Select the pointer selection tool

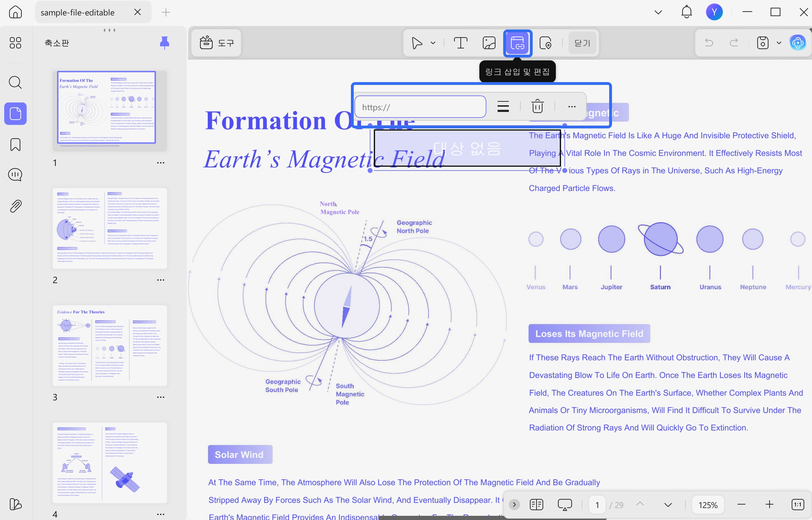pos(417,43)
